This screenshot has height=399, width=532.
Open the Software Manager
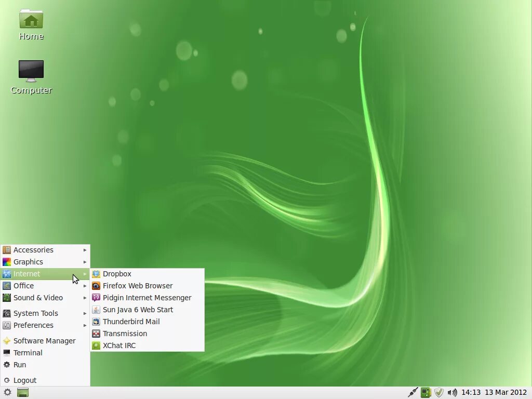pos(45,341)
